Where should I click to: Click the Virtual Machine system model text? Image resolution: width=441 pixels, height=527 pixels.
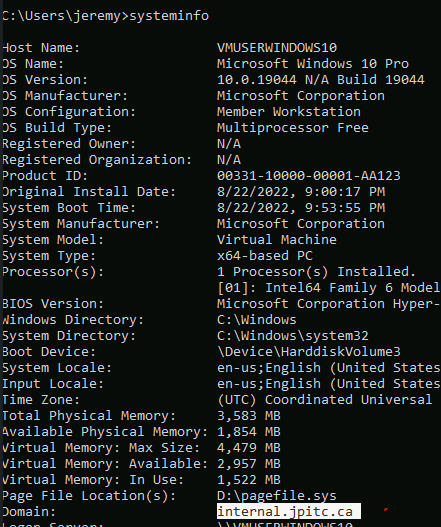[277, 240]
